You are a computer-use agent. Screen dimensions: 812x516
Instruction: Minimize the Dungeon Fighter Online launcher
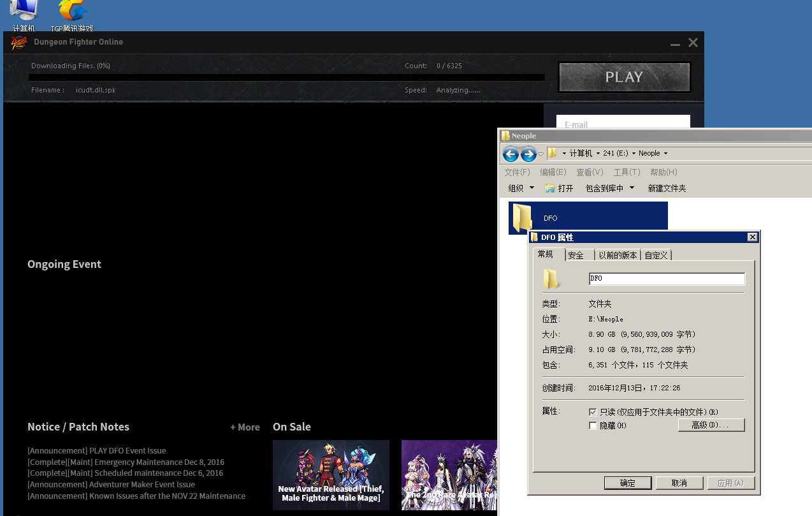pos(676,43)
